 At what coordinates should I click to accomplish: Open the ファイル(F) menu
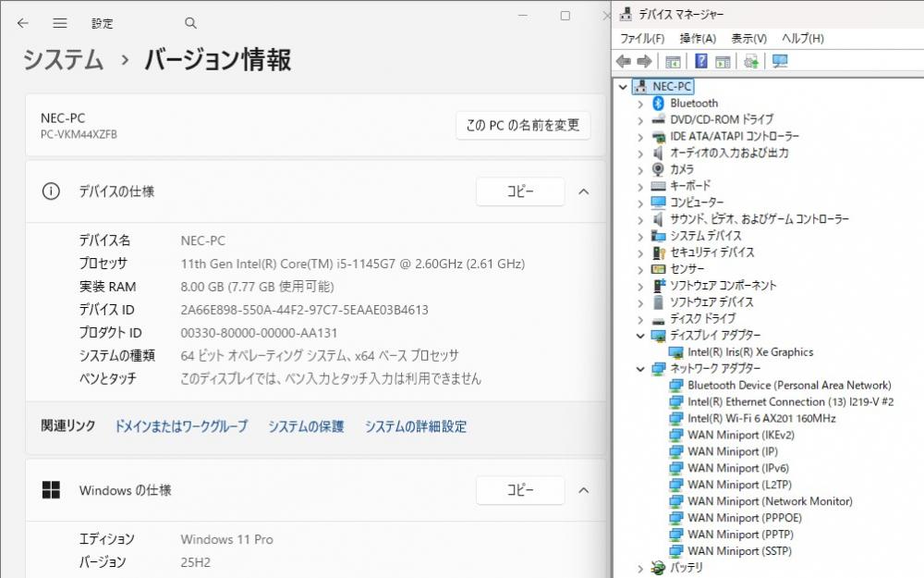click(642, 38)
